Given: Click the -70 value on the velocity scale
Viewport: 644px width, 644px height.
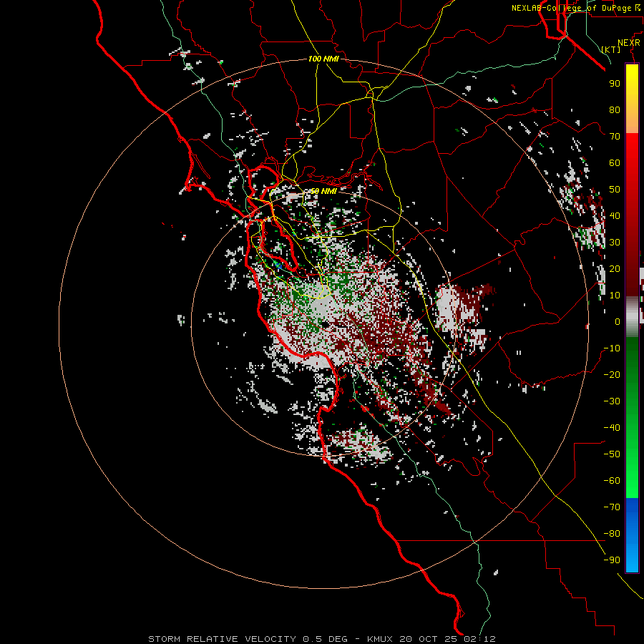Looking at the screenshot, I should (x=612, y=507).
